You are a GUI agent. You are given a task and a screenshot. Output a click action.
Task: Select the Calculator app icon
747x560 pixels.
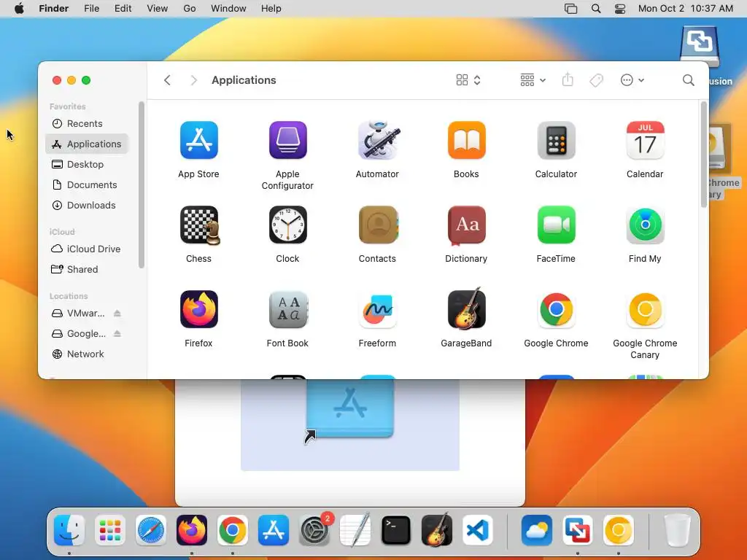556,140
